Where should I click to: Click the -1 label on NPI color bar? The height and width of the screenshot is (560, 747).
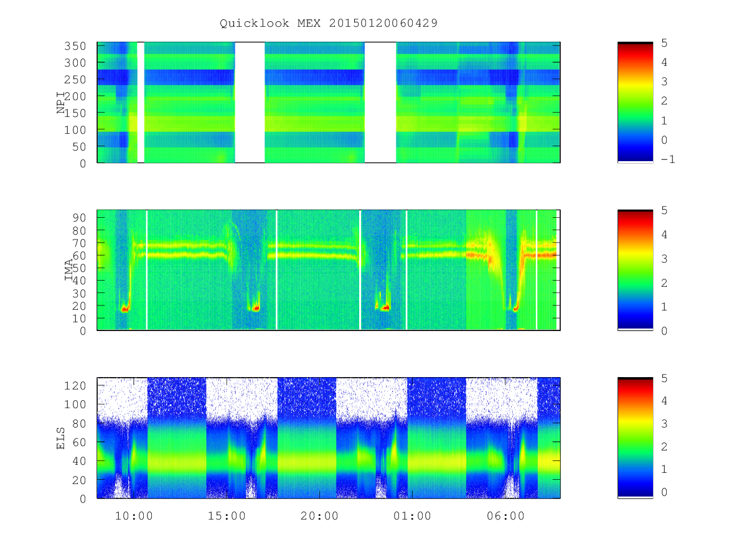click(x=669, y=159)
